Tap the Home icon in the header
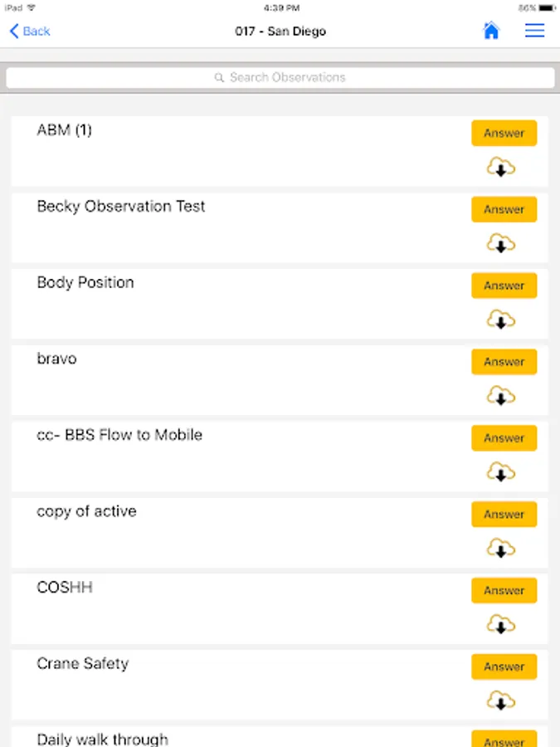 491,31
